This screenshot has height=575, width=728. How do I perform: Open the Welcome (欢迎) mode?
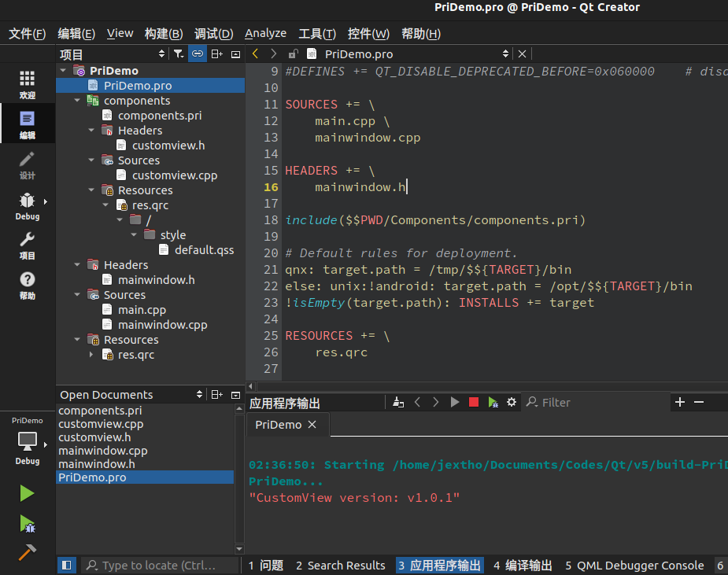[28, 83]
